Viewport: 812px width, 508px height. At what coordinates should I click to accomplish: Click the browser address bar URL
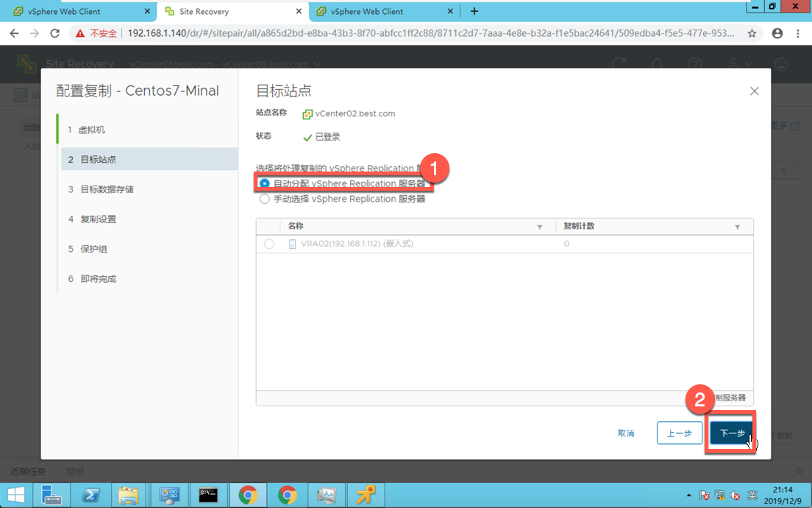pyautogui.click(x=430, y=33)
